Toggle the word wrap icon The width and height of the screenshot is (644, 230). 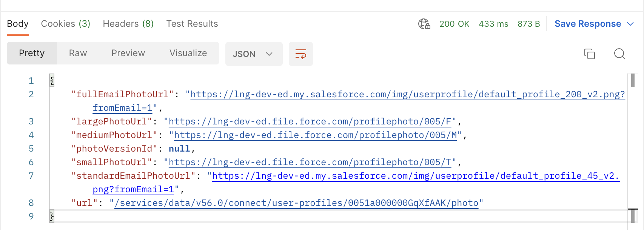pyautogui.click(x=300, y=54)
